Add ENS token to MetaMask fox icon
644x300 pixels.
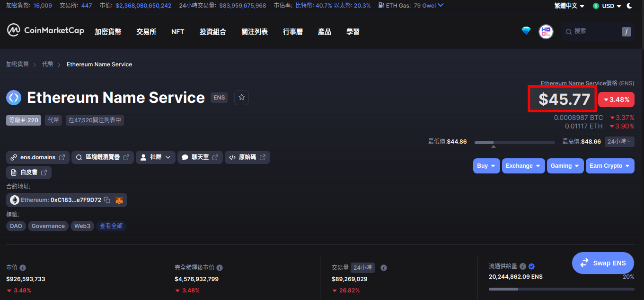pyautogui.click(x=119, y=200)
